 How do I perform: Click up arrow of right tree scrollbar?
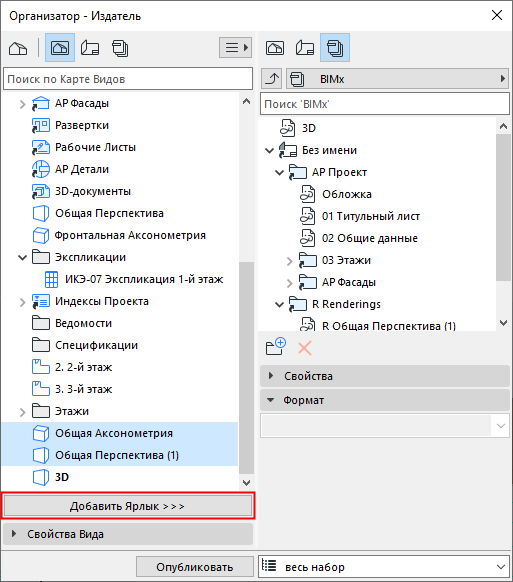click(x=503, y=126)
